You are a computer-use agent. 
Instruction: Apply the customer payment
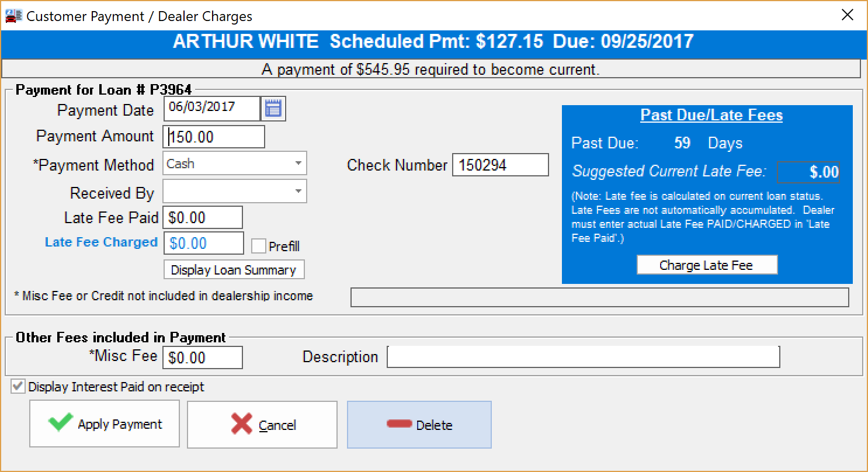[x=104, y=425]
